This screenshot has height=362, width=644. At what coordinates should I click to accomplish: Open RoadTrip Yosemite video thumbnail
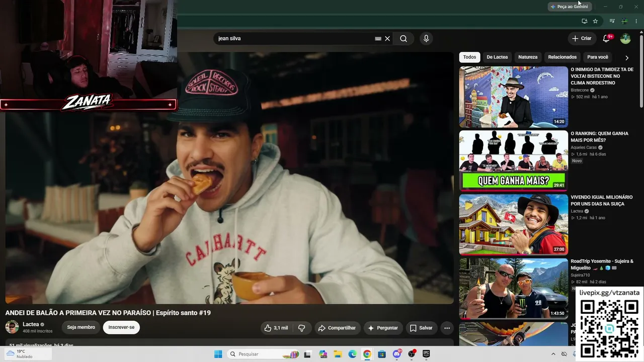(513, 289)
